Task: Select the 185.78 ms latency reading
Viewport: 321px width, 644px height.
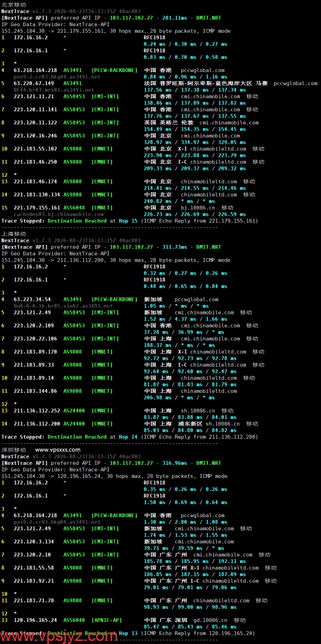Action: (x=157, y=561)
